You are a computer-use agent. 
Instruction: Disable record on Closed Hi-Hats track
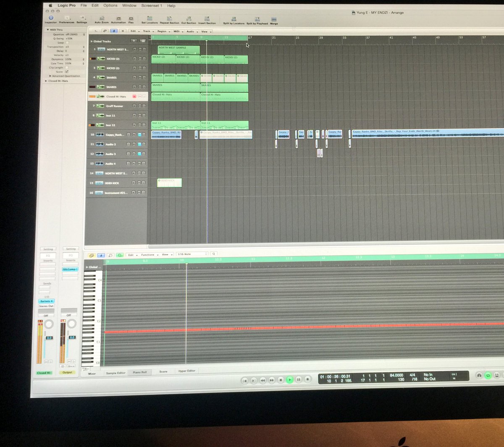[x=134, y=97]
